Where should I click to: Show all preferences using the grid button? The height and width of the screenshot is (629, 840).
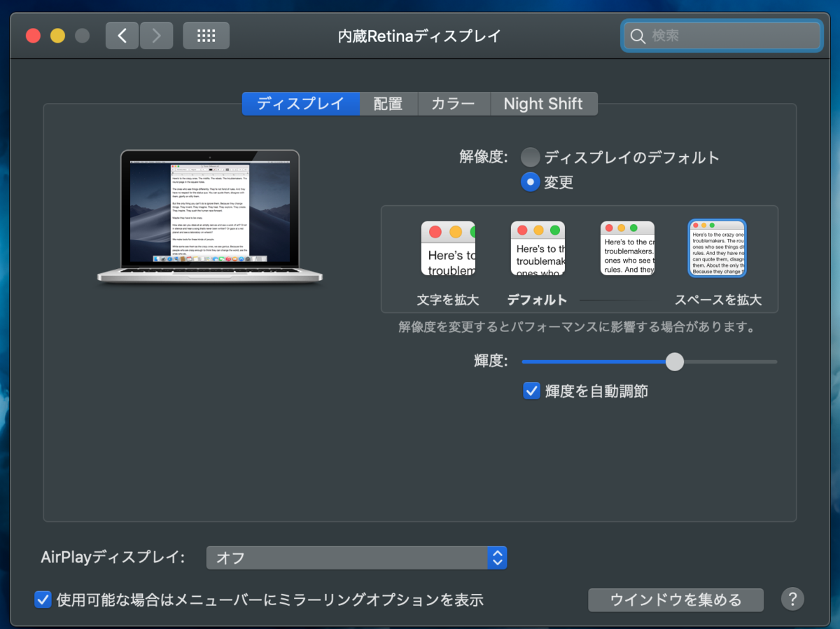206,35
